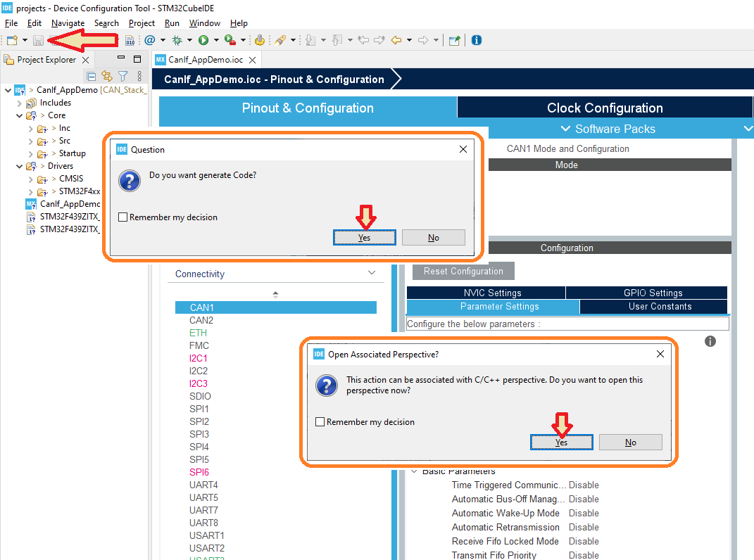This screenshot has height=560, width=754.
Task: Switch to Clock Configuration tab
Action: 605,108
